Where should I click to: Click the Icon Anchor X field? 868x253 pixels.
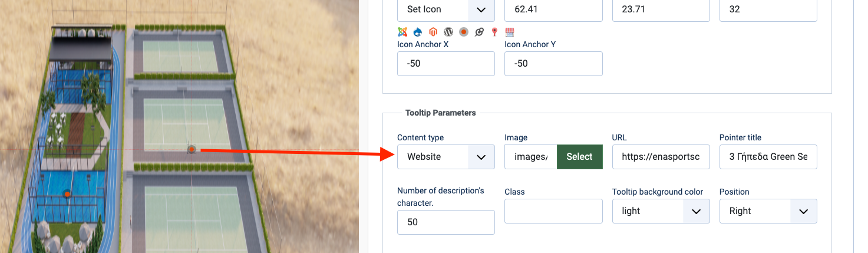446,64
